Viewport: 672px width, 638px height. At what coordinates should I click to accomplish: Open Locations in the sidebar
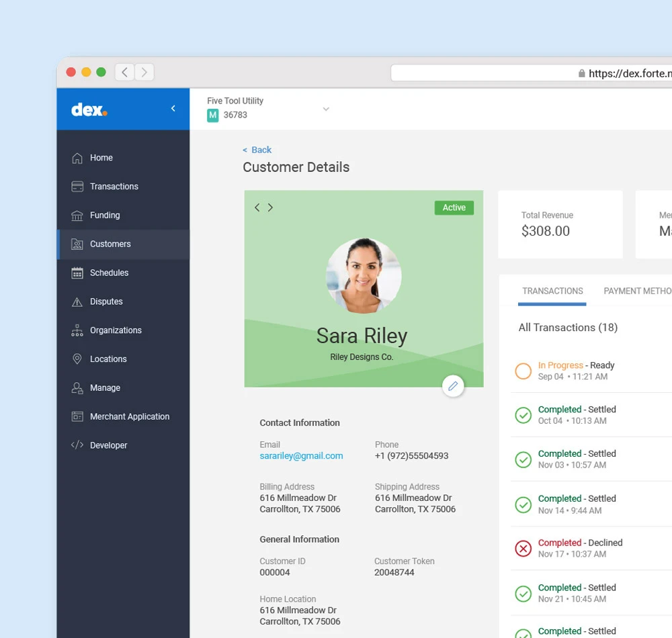click(123, 359)
